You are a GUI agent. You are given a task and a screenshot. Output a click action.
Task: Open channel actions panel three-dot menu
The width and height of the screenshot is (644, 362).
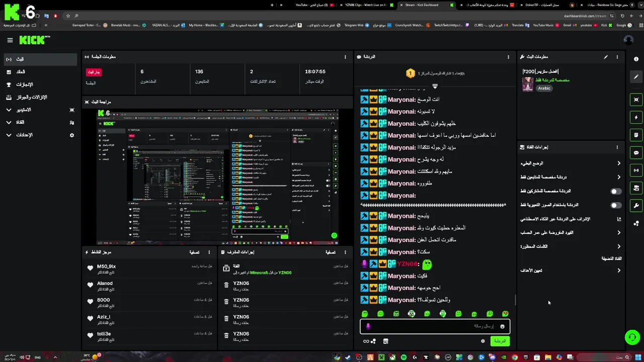[x=617, y=147]
